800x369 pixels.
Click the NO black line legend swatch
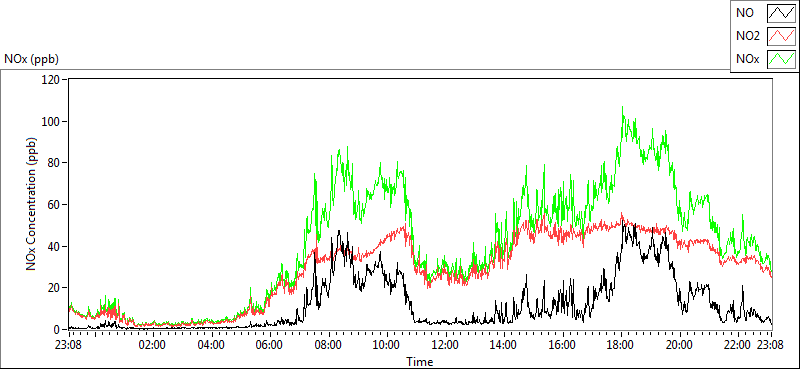coord(781,13)
